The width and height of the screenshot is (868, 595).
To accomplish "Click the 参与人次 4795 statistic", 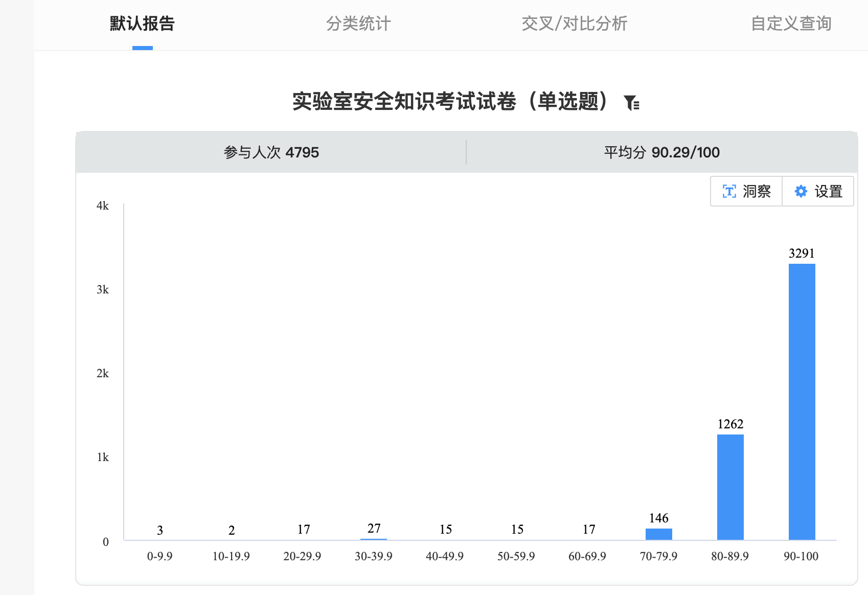I will click(x=271, y=152).
